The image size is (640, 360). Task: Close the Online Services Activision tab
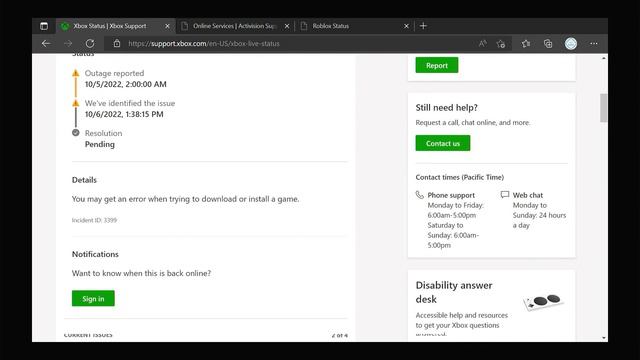pos(287,26)
